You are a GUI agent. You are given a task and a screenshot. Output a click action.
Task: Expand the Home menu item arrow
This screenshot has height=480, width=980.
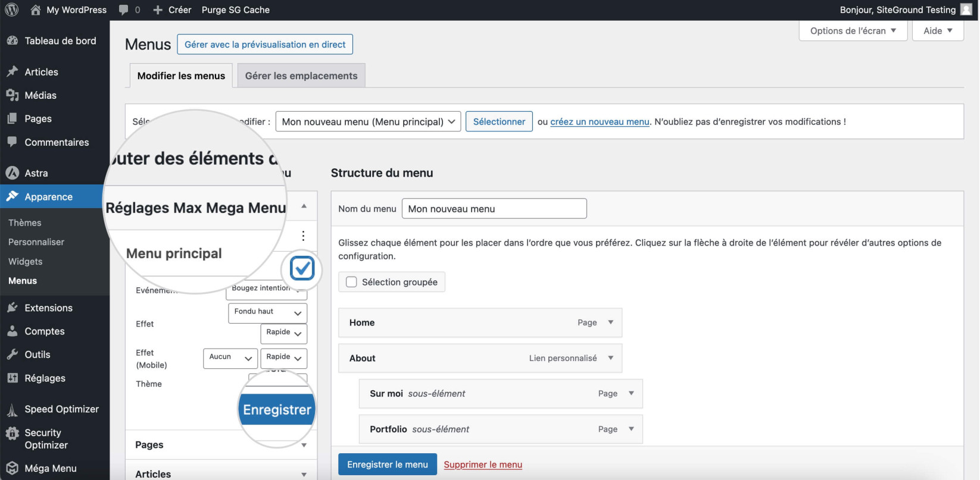pos(610,322)
